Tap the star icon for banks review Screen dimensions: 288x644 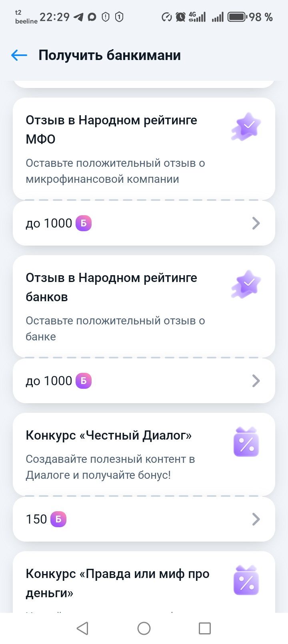(246, 284)
